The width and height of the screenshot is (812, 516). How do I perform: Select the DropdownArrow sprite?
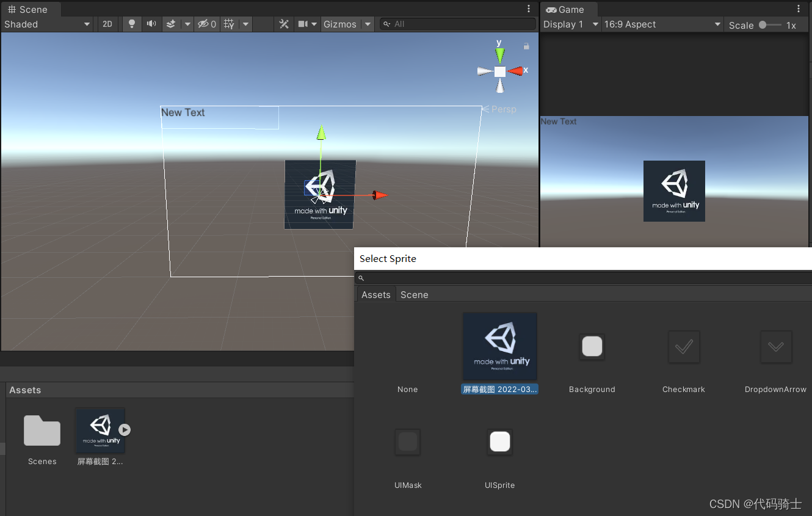pyautogui.click(x=776, y=346)
